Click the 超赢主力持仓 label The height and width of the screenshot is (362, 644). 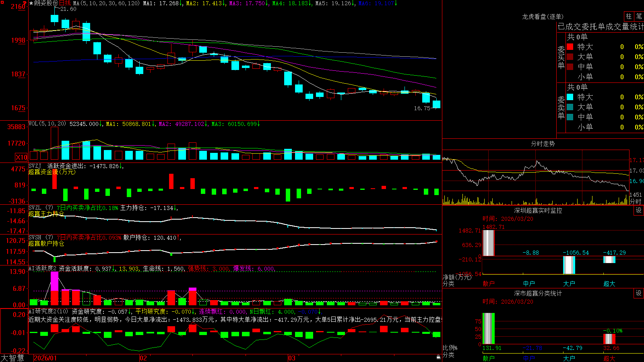tap(46, 214)
